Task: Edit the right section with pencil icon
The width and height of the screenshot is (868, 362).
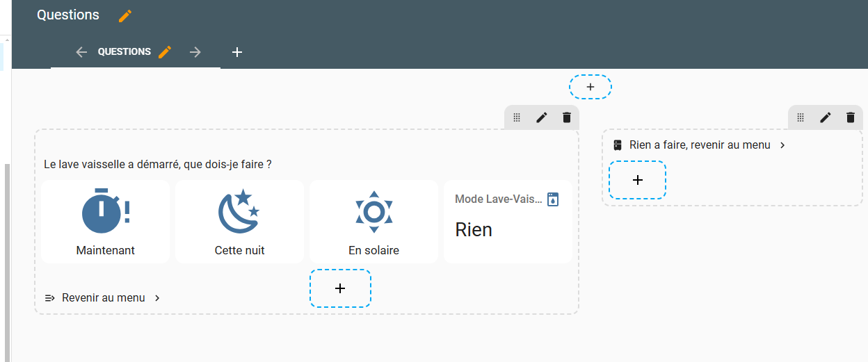Action: [x=826, y=117]
